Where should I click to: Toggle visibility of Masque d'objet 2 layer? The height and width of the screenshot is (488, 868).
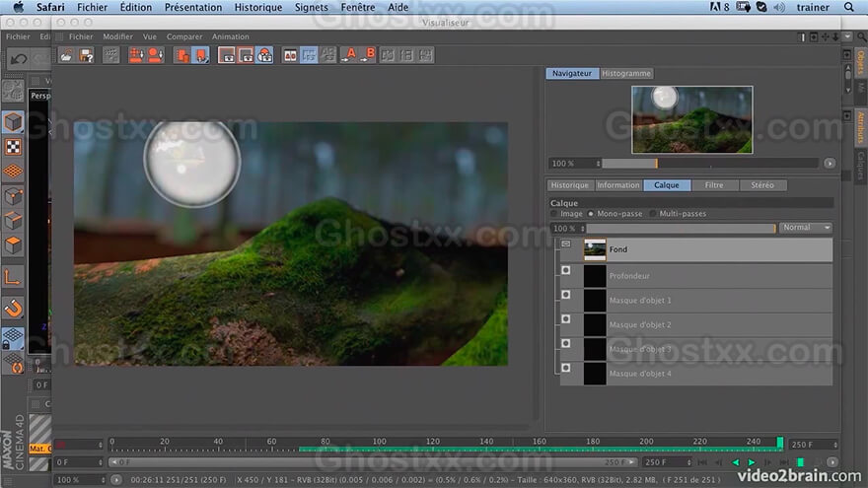[x=566, y=319]
